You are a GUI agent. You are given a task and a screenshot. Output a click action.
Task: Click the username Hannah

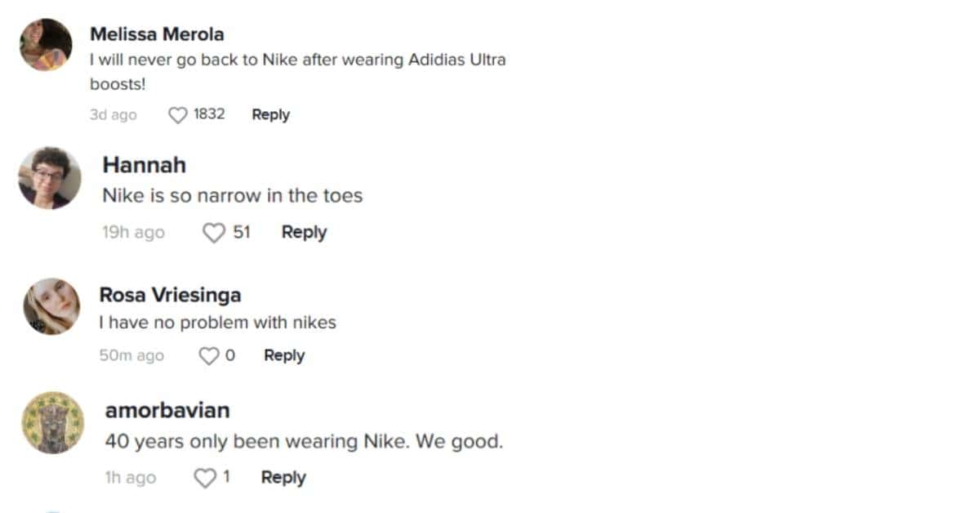pos(145,165)
